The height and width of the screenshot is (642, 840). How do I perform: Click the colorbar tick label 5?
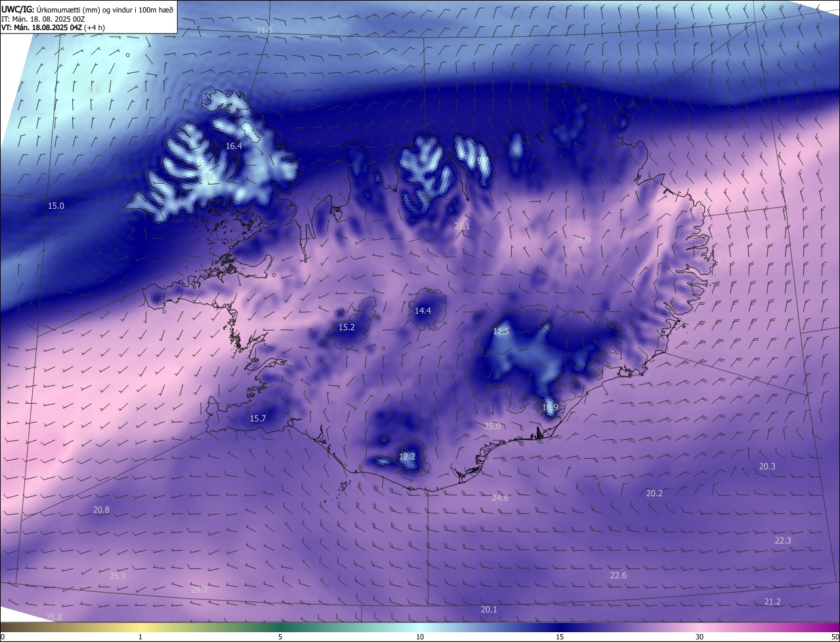[x=280, y=637]
